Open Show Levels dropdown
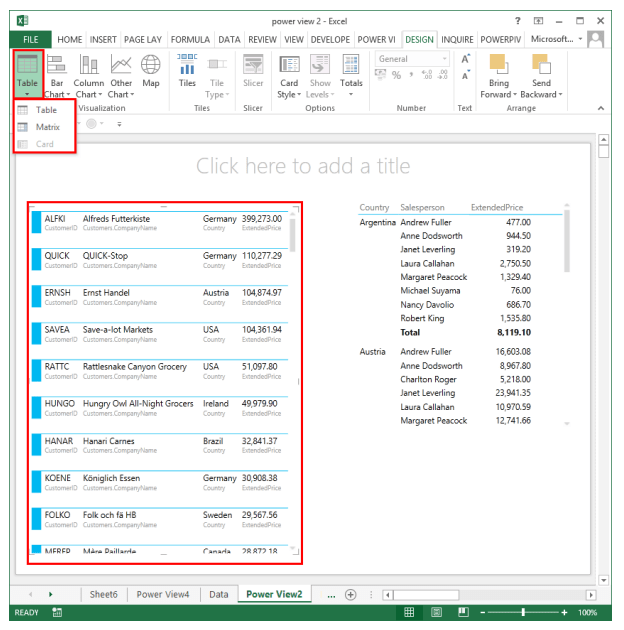 (x=320, y=76)
